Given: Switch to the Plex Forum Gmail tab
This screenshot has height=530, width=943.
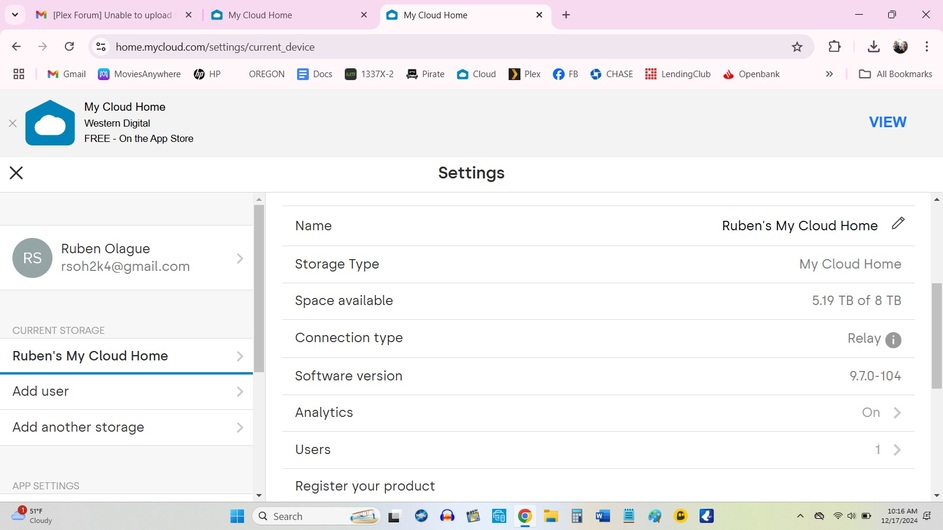Looking at the screenshot, I should [112, 15].
